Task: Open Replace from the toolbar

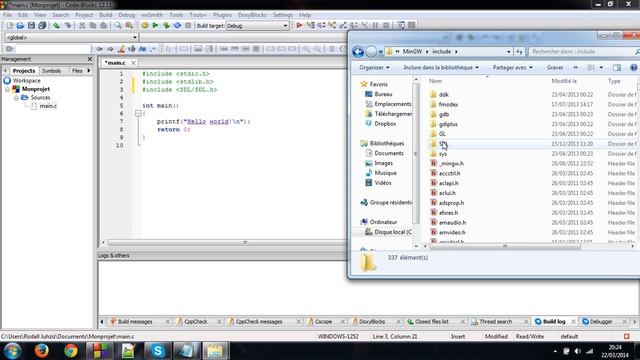Action: [x=129, y=25]
